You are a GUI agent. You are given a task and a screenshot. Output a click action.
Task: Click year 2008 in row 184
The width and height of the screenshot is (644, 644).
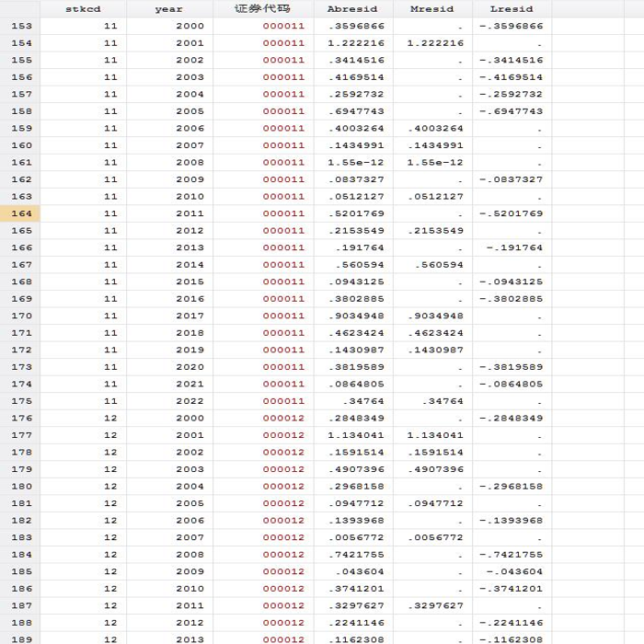click(190, 555)
